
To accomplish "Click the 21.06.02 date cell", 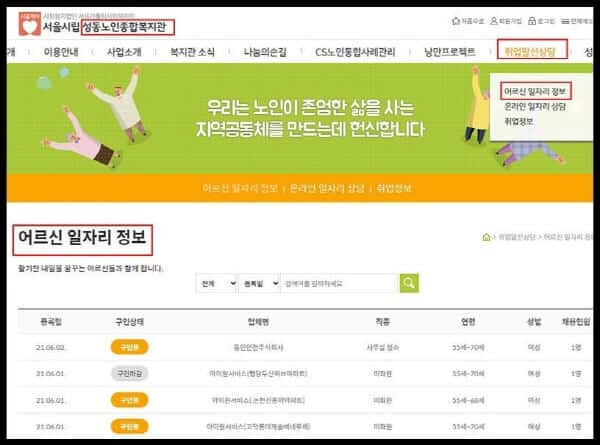I will click(50, 347).
